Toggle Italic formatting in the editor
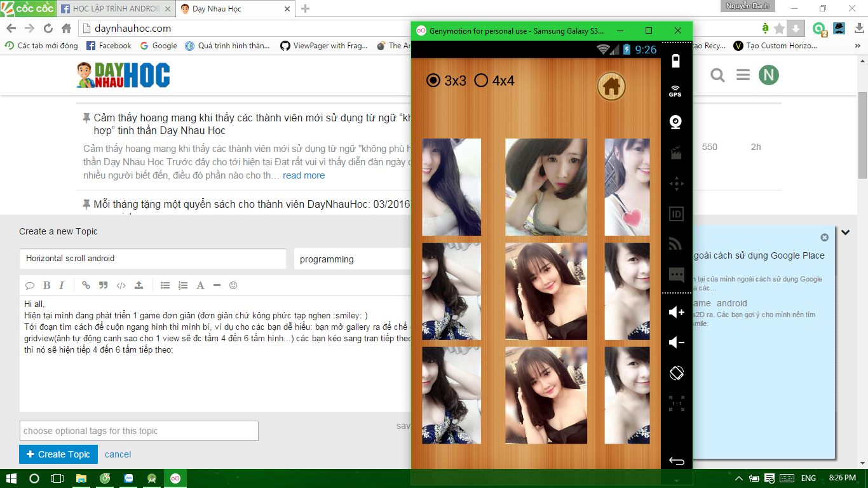The image size is (868, 488). tap(62, 285)
